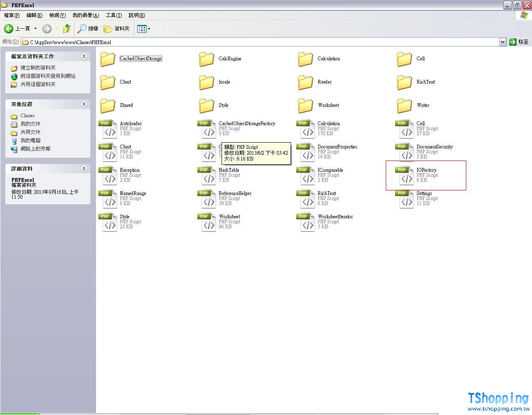The image size is (532, 415).
Task: Toggle the Folders (資料夾) pane button
Action: point(117,29)
